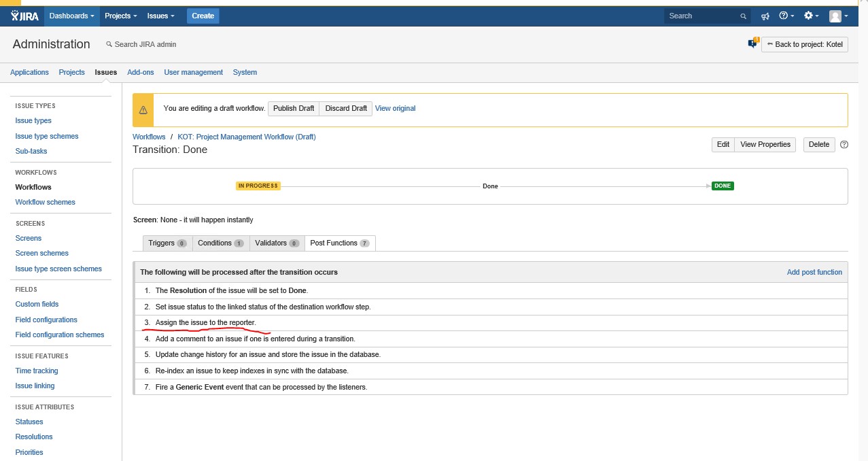Open the user avatar profile menu

click(x=838, y=16)
